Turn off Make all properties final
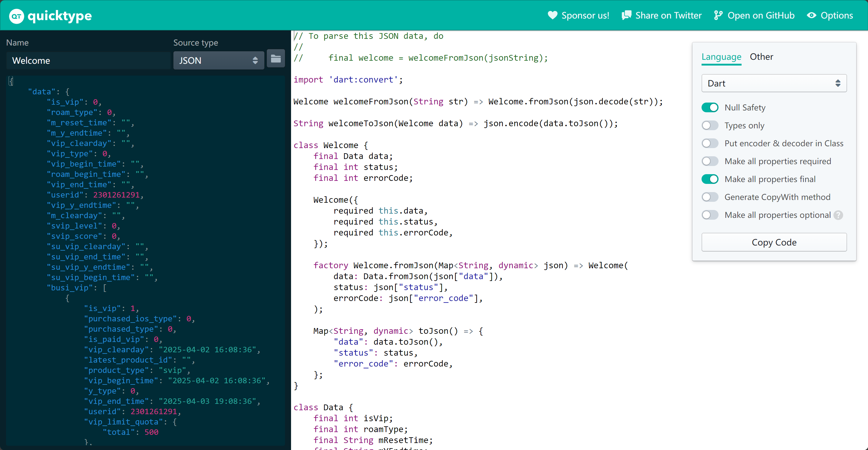The height and width of the screenshot is (450, 868). 710,179
